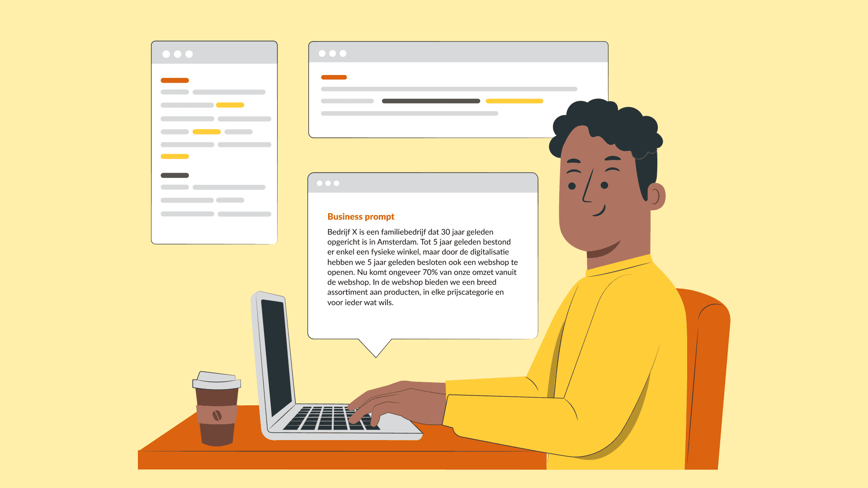
Task: Expand the top-right browser window panel
Action: coord(343,55)
